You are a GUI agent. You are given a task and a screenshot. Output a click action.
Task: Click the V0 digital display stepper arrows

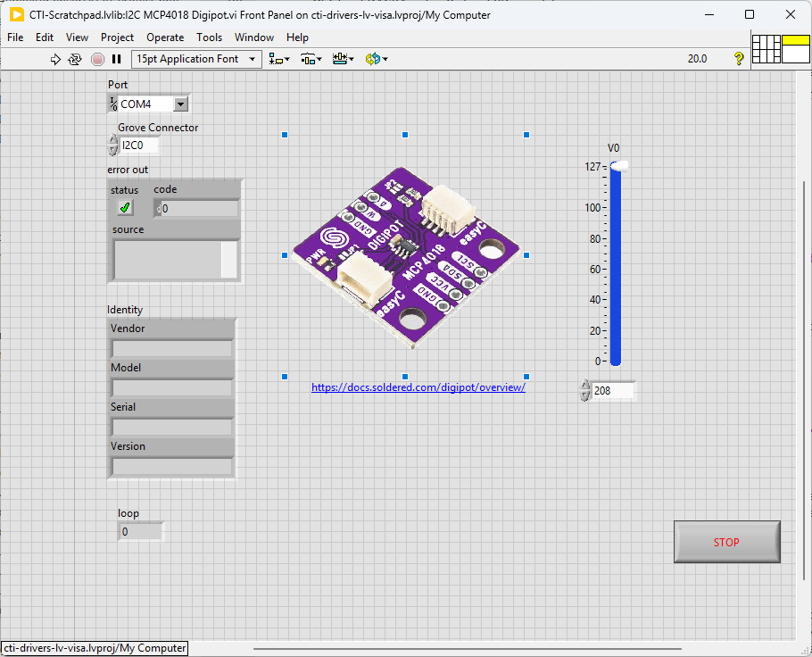pos(584,390)
